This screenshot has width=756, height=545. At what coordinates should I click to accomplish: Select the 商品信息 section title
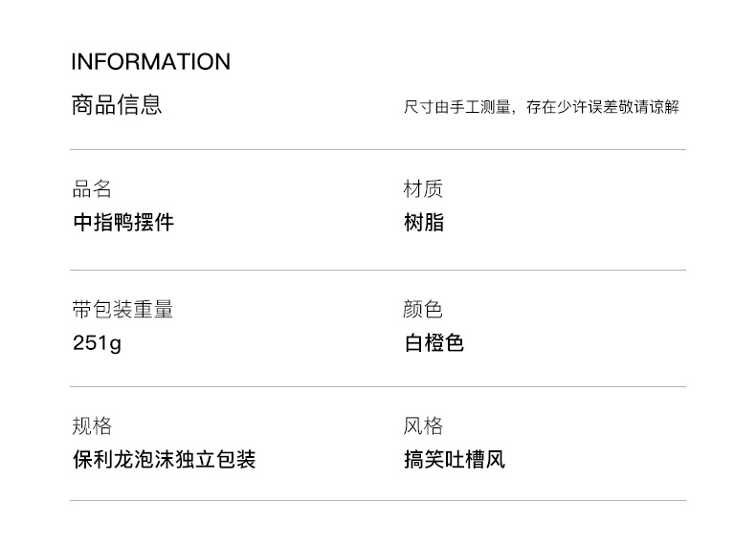tap(117, 104)
